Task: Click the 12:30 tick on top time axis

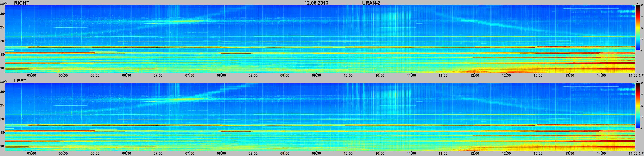Action: pos(506,75)
